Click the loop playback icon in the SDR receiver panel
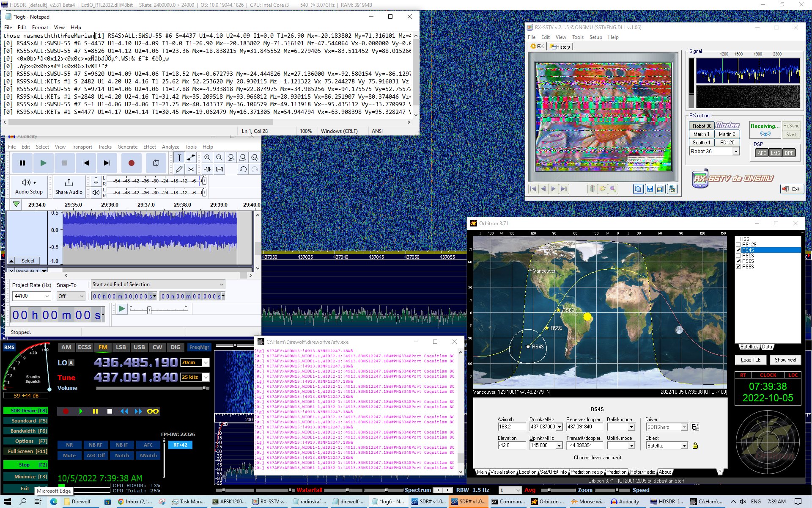This screenshot has width=812, height=508. pyautogui.click(x=153, y=411)
